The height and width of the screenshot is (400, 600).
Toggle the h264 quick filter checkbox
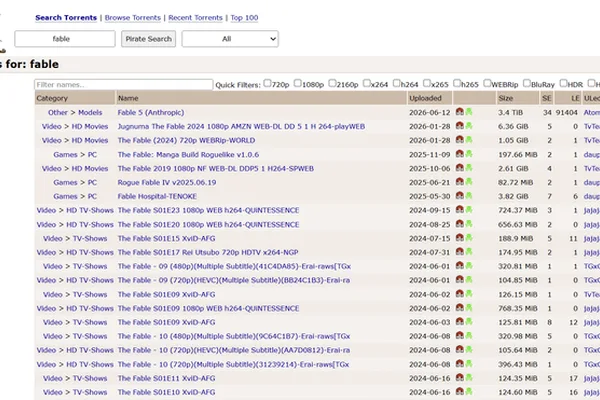point(397,83)
